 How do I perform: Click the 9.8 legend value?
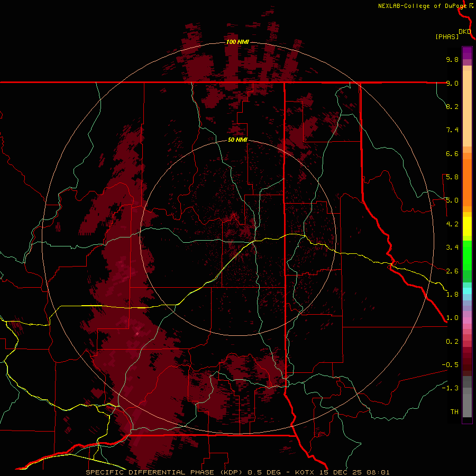[452, 59]
